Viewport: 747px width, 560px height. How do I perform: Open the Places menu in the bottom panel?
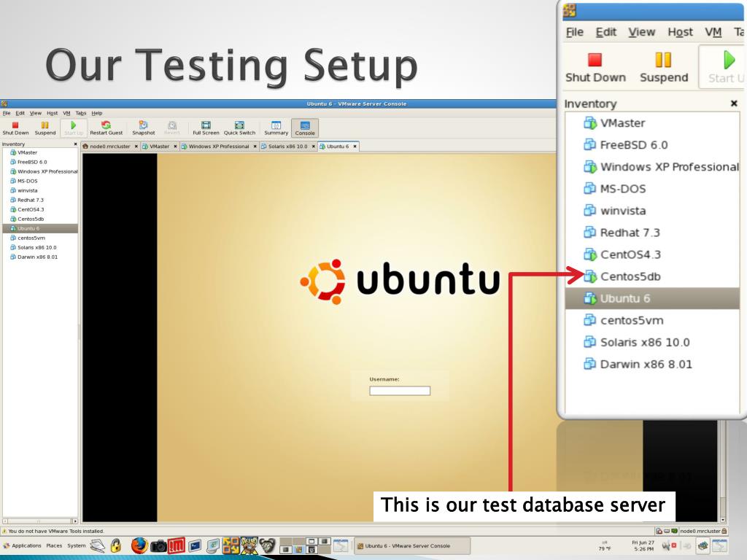click(54, 545)
